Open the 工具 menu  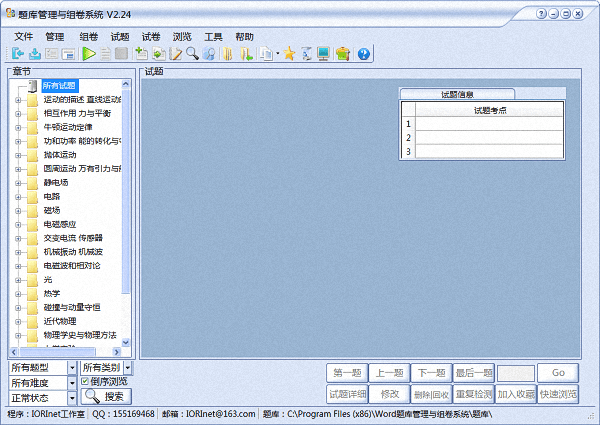tap(213, 36)
